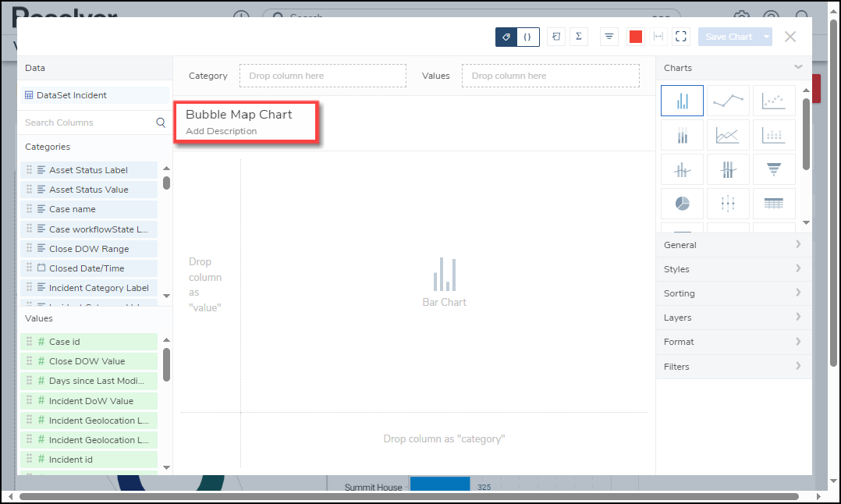Select the Incident Category Label column
Image resolution: width=841 pixels, height=504 pixels.
(89, 288)
